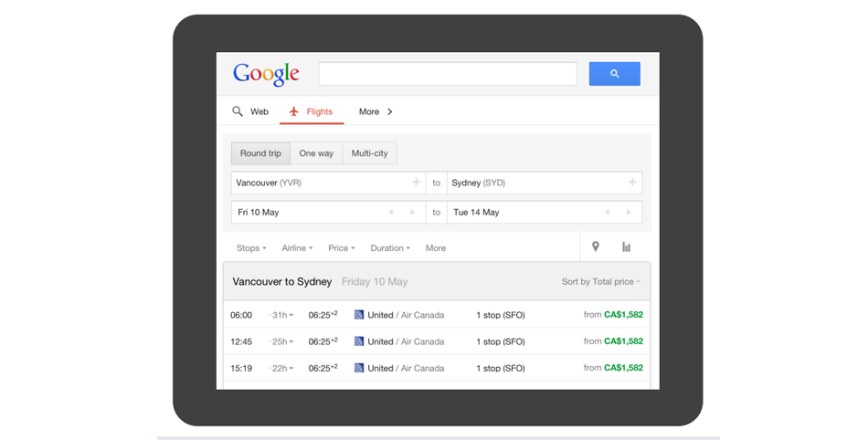
Task: Switch to the Web tab
Action: coord(250,111)
